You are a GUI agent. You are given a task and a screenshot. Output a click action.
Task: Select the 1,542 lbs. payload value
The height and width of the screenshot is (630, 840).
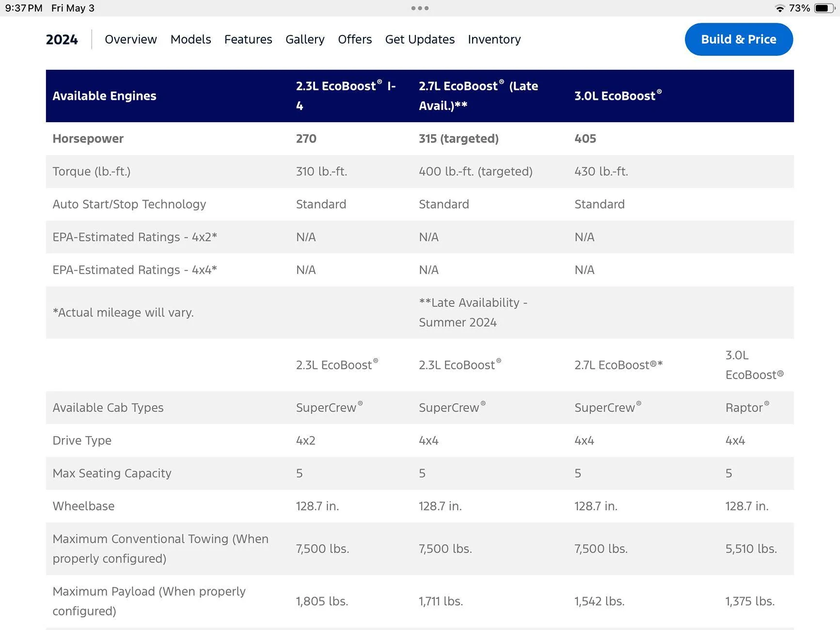(x=600, y=601)
